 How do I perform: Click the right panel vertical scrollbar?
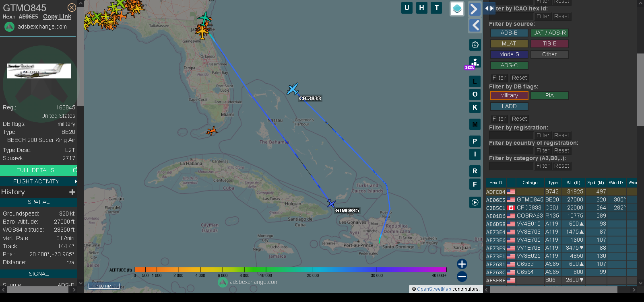pos(640,89)
